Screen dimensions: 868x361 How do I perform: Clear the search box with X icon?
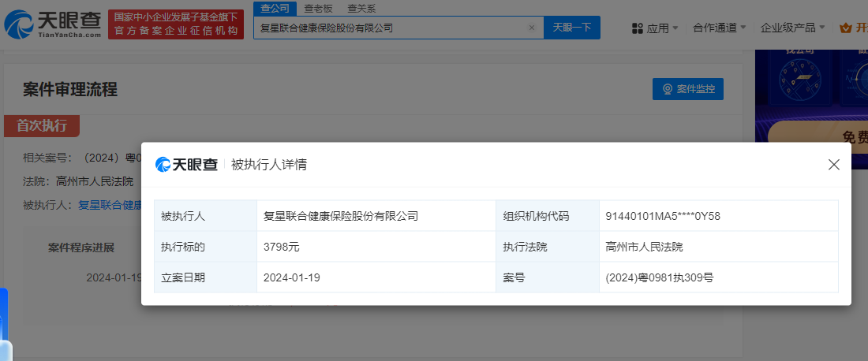[x=531, y=28]
